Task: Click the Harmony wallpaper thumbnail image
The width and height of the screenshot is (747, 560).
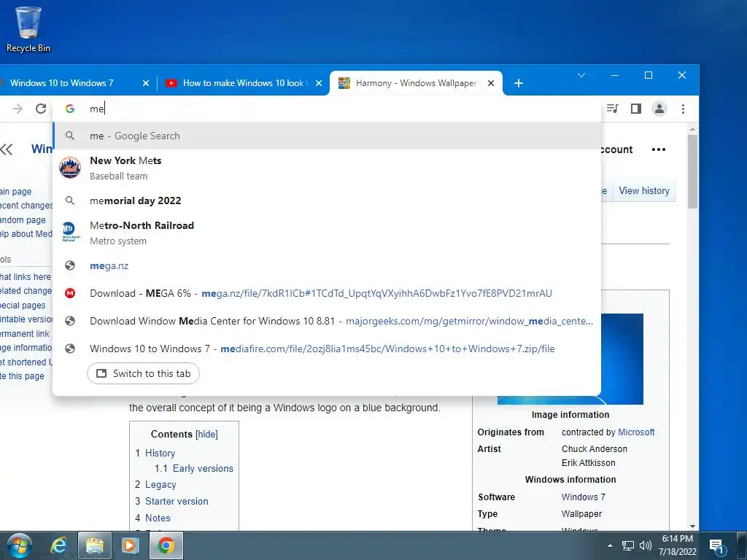Action: point(622,359)
